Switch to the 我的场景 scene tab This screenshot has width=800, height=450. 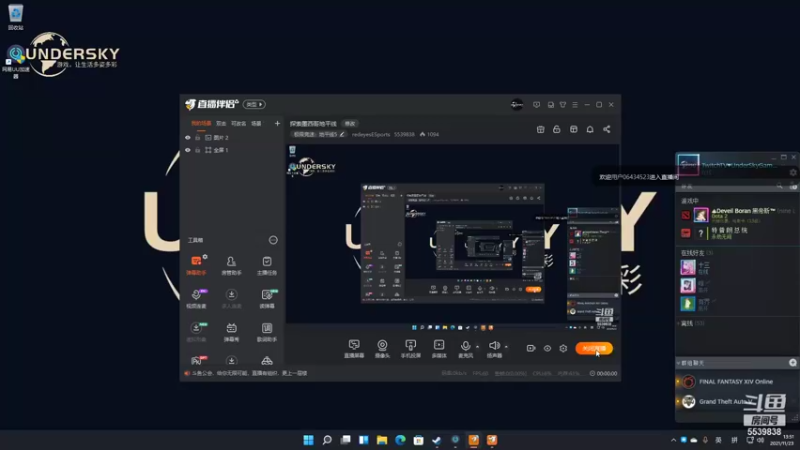tap(201, 123)
